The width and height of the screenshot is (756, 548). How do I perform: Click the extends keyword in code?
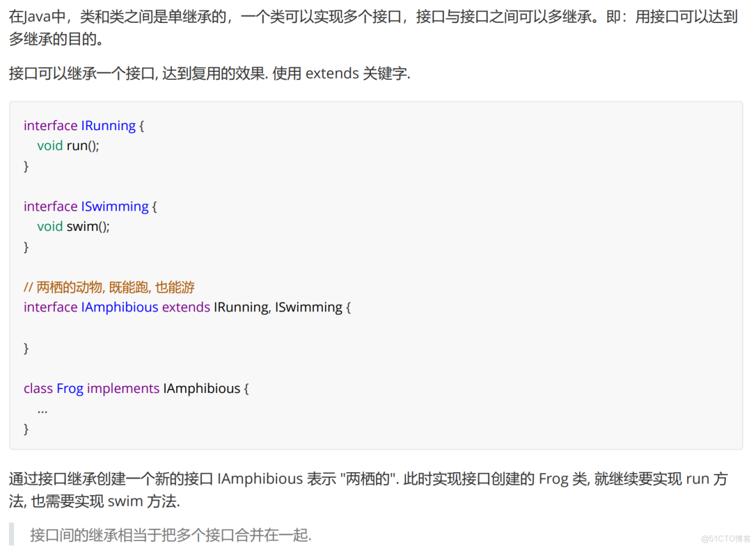[185, 307]
